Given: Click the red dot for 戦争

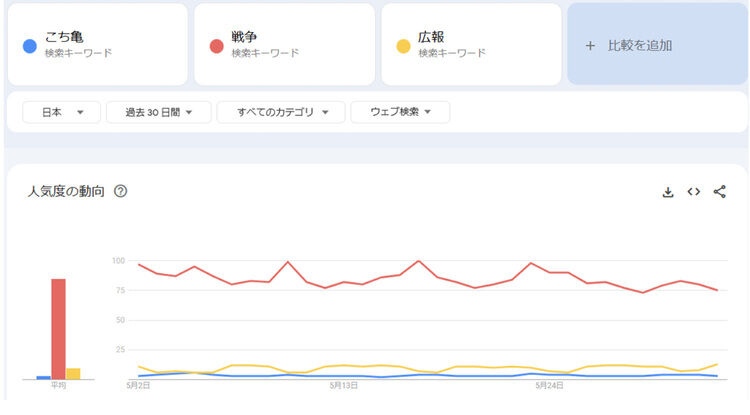Looking at the screenshot, I should coord(216,45).
